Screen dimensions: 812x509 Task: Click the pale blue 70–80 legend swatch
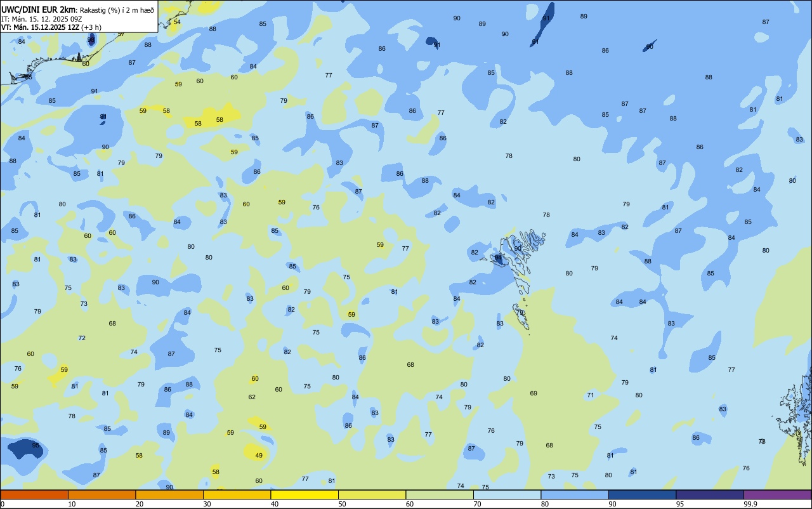coord(507,494)
